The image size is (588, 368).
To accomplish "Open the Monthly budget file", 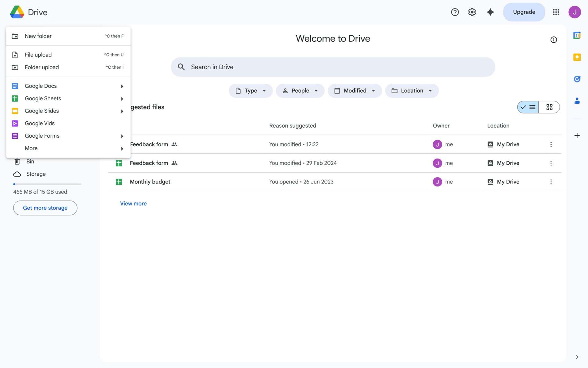I will 150,182.
